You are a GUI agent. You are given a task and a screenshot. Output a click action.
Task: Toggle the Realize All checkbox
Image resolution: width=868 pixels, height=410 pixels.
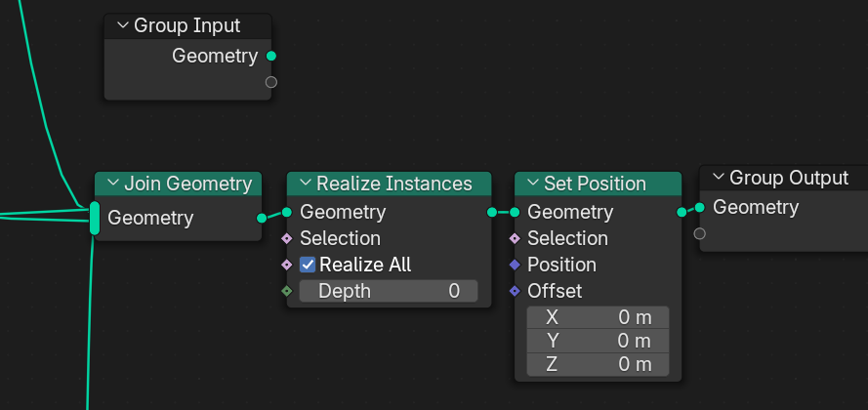tap(308, 265)
